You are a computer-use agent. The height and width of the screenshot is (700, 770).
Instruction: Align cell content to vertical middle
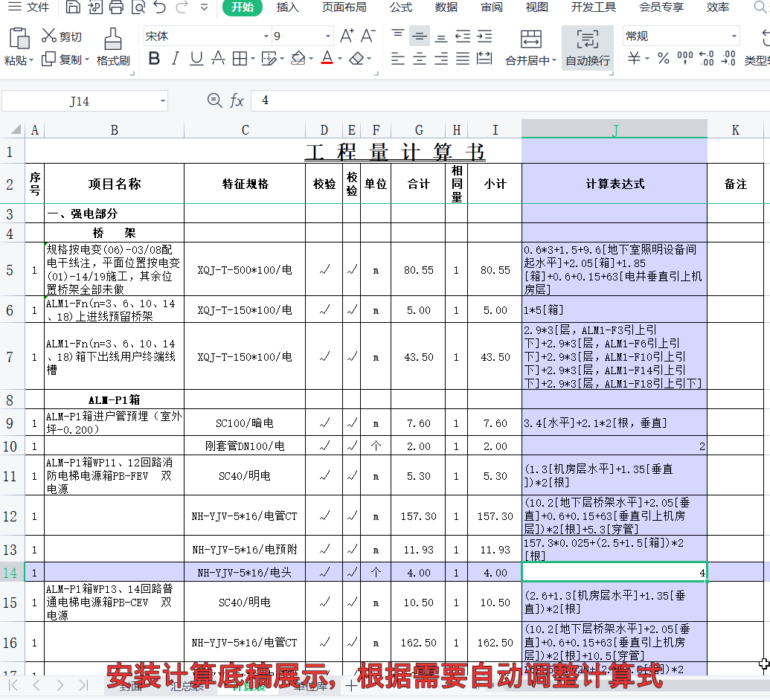coord(420,36)
